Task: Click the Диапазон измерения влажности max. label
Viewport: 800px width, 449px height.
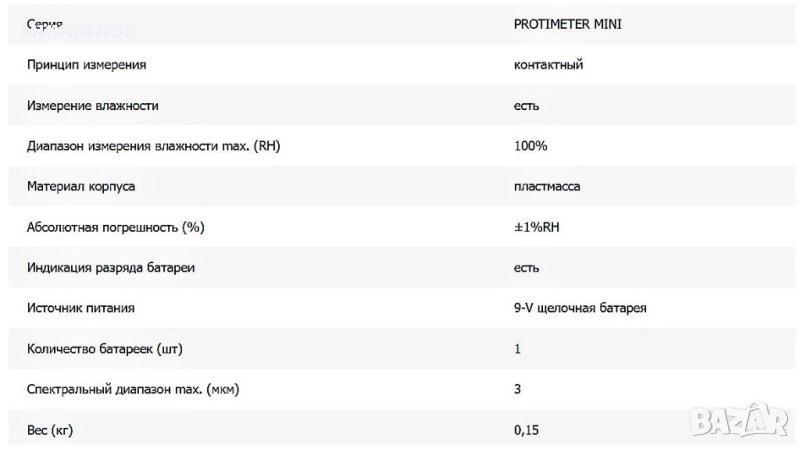Action: click(x=154, y=146)
